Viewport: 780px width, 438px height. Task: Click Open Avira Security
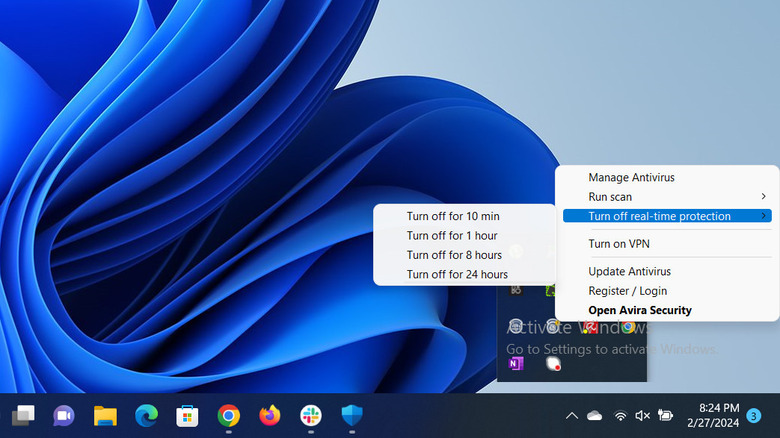pos(639,310)
